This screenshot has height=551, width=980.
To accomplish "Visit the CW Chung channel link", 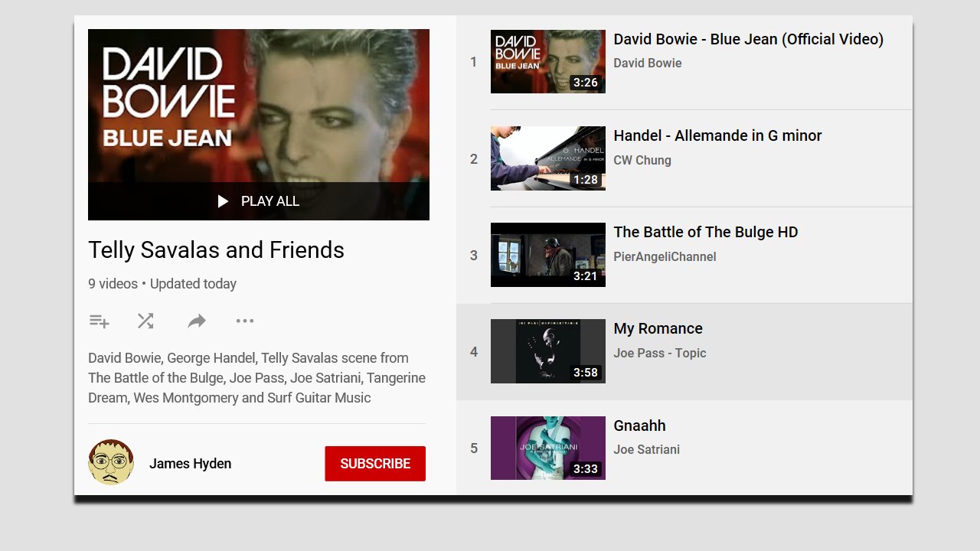I will click(642, 160).
